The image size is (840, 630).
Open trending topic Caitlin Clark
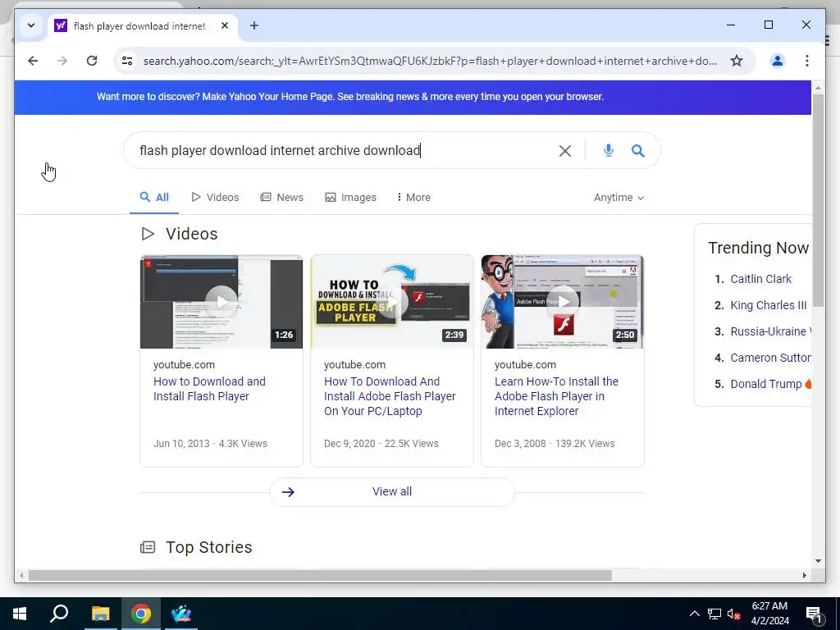760,279
